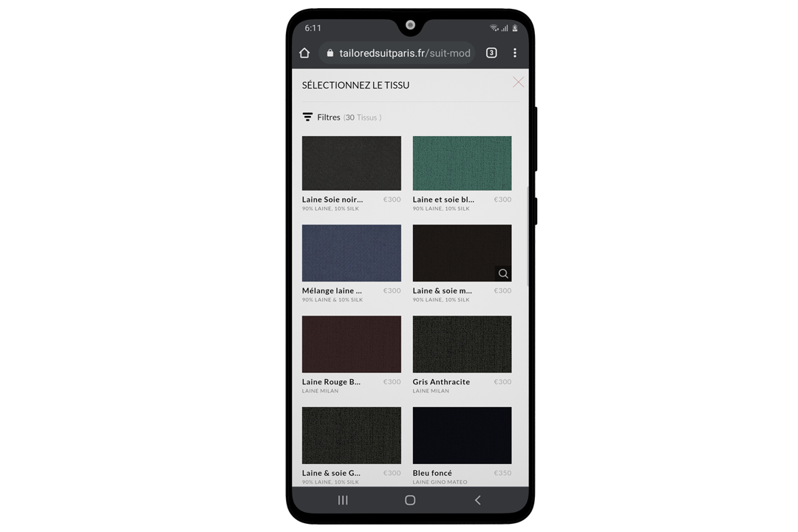Tap the Gris Anthracite name label
Screen dimensions: 798x532
[x=441, y=382]
